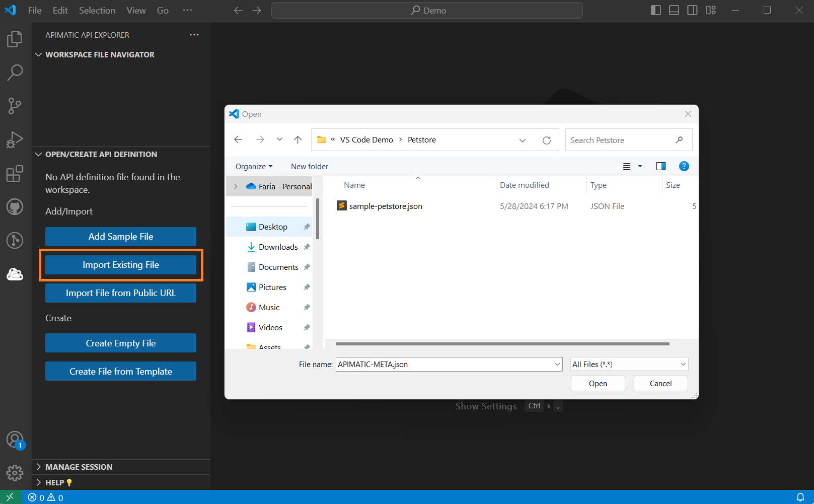The width and height of the screenshot is (814, 504).
Task: Open view options dropdown arrow
Action: pos(640,166)
